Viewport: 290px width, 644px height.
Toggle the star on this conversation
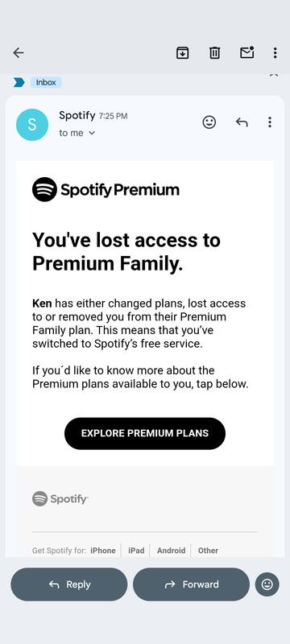point(274,75)
